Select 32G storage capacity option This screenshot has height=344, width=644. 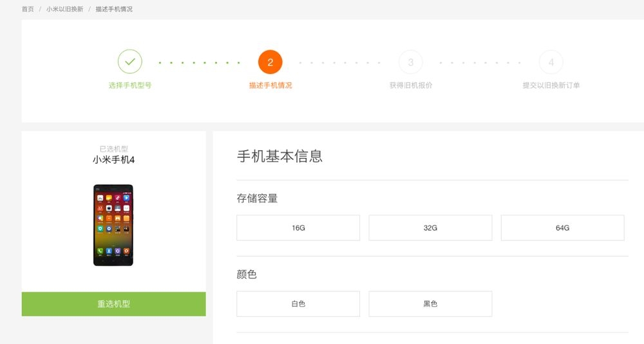tap(430, 228)
